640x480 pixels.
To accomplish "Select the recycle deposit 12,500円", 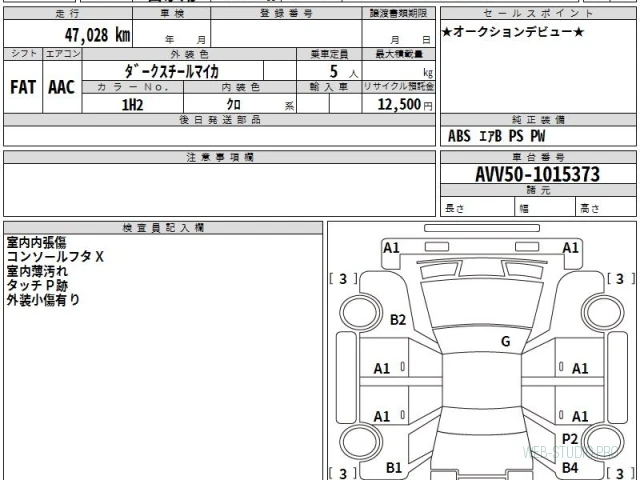I will (404, 104).
